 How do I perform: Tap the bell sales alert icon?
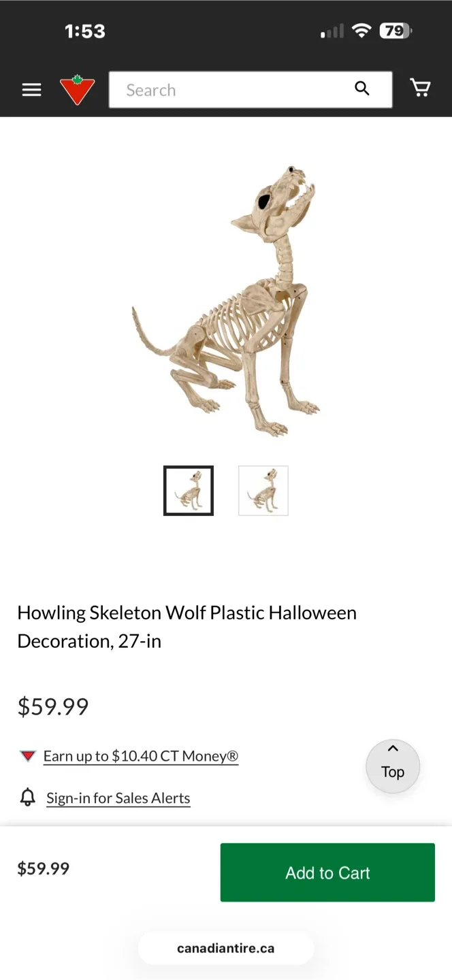click(27, 798)
